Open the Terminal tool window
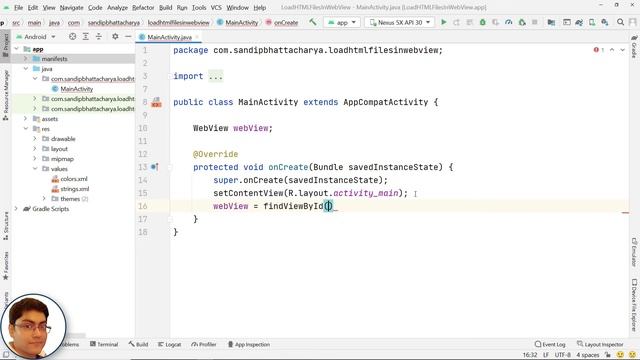The image size is (640, 360). pos(104,344)
